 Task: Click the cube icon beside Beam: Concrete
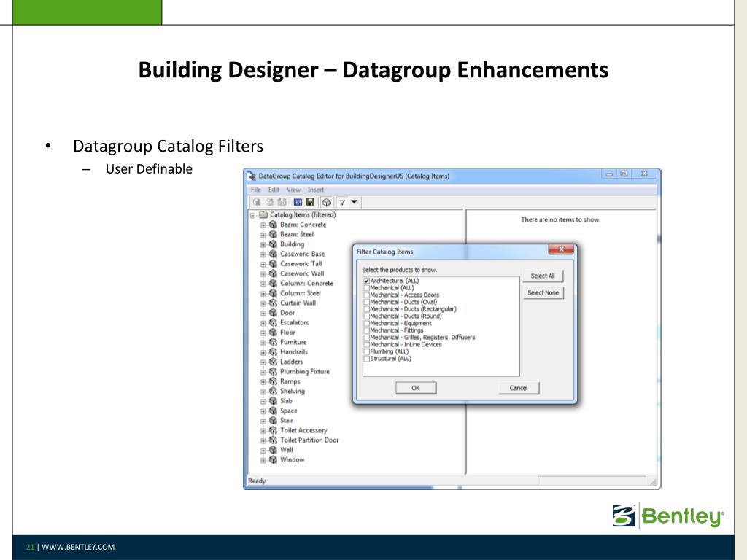[x=273, y=225]
